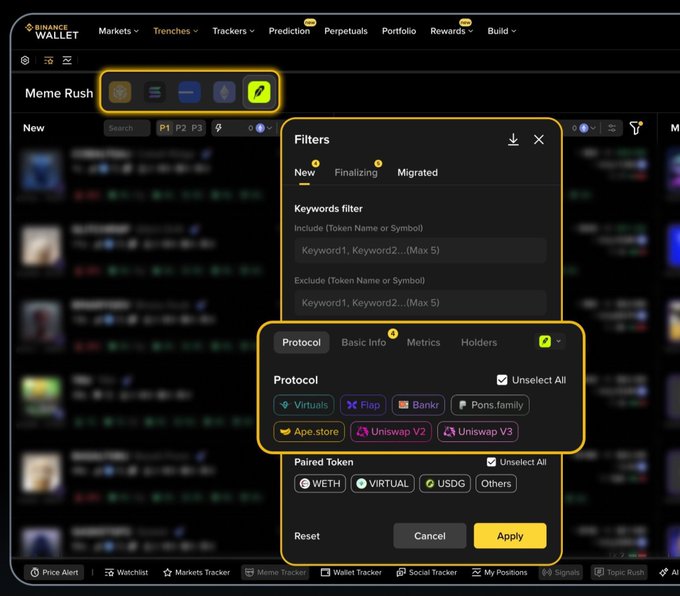Reset all filters
This screenshot has width=680, height=596.
point(307,536)
